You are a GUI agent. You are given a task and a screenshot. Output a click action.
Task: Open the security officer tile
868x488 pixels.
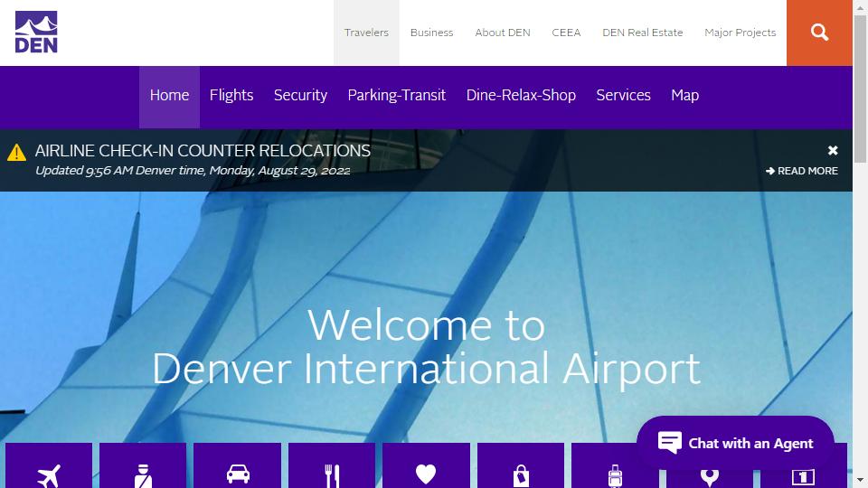(143, 465)
